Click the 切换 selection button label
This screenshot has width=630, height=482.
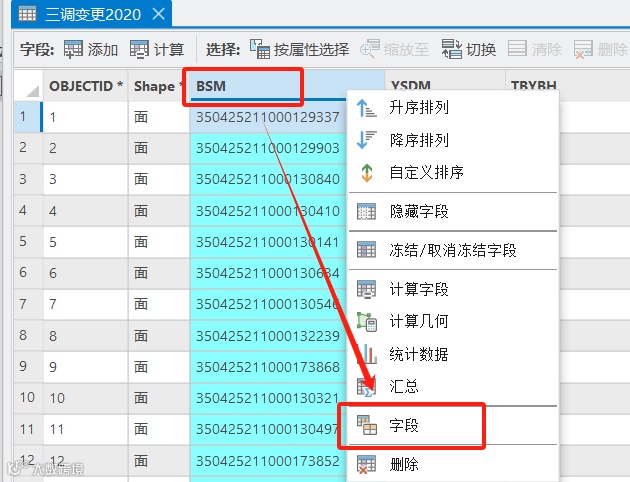(481, 50)
